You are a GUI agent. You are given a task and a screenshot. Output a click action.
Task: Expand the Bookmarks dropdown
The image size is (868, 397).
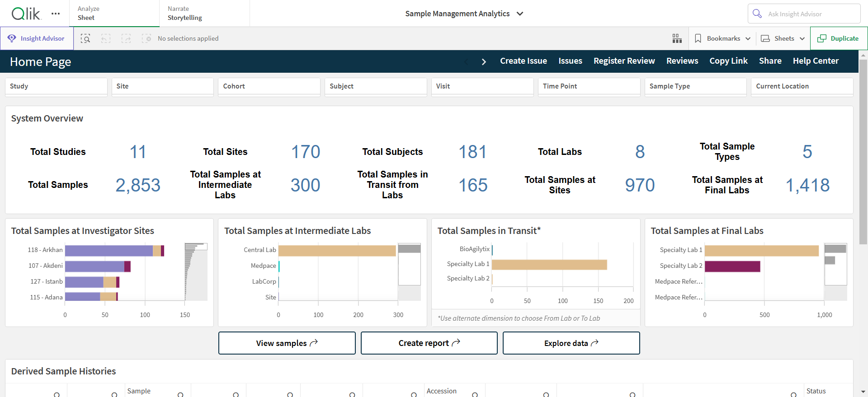[x=722, y=38]
